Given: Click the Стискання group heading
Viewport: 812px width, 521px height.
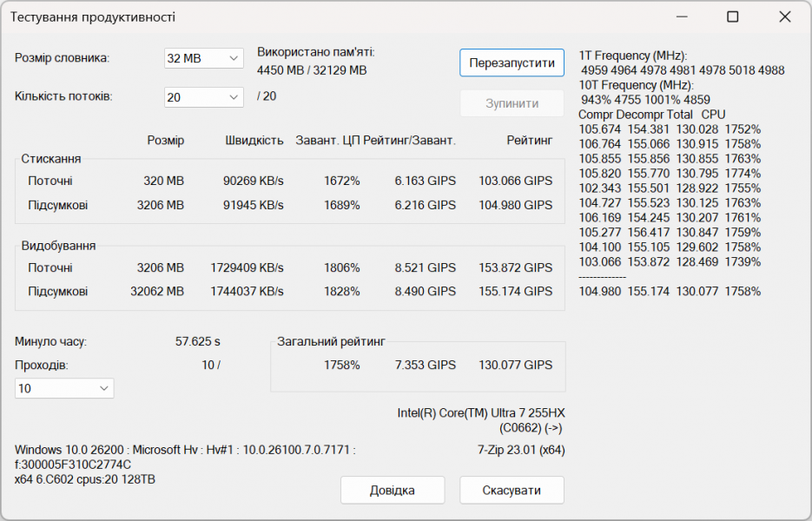Looking at the screenshot, I should click(51, 159).
